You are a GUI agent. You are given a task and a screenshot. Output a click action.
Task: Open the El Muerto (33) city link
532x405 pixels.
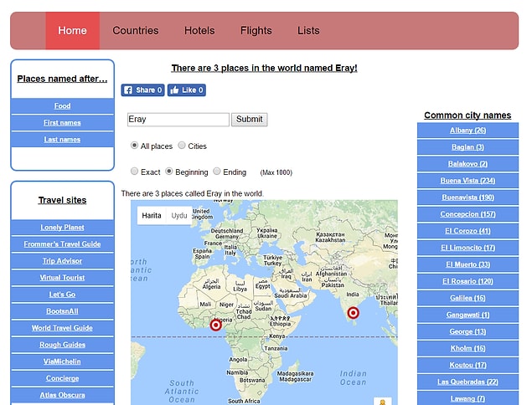tap(467, 264)
